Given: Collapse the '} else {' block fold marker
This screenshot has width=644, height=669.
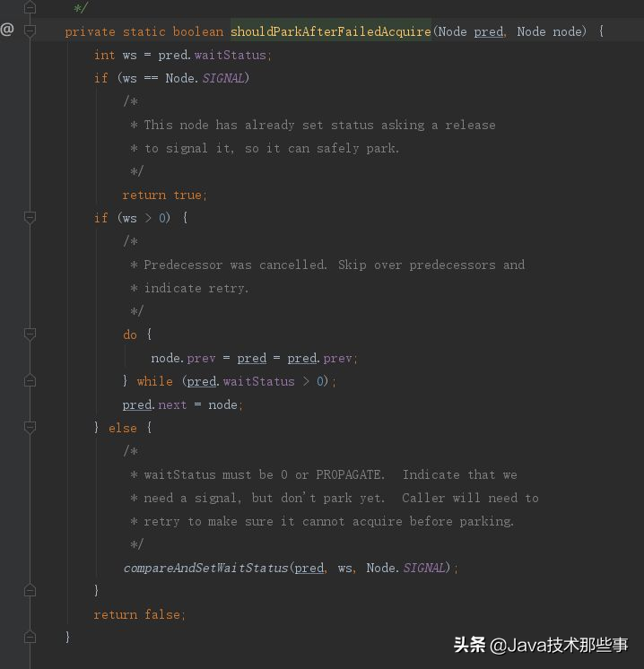Looking at the screenshot, I should 30,428.
